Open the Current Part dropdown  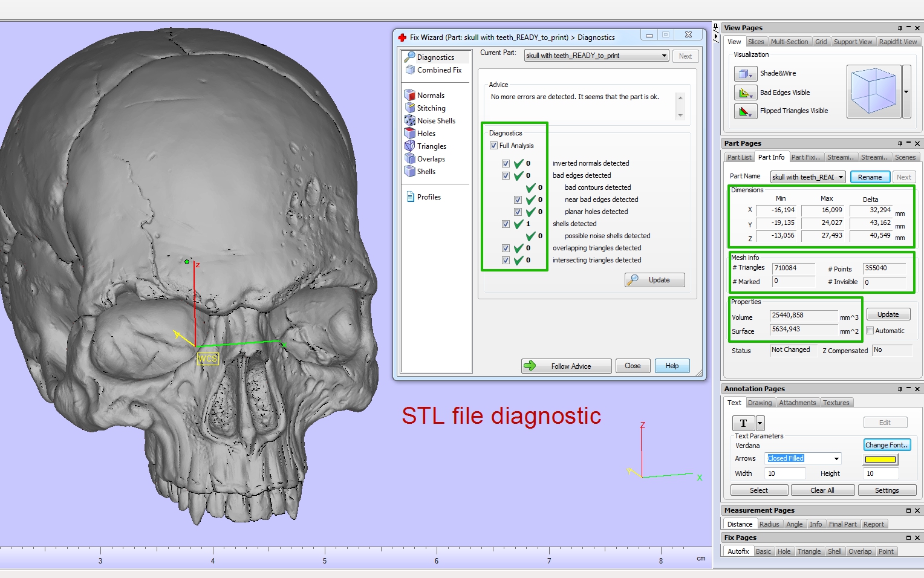click(x=664, y=56)
